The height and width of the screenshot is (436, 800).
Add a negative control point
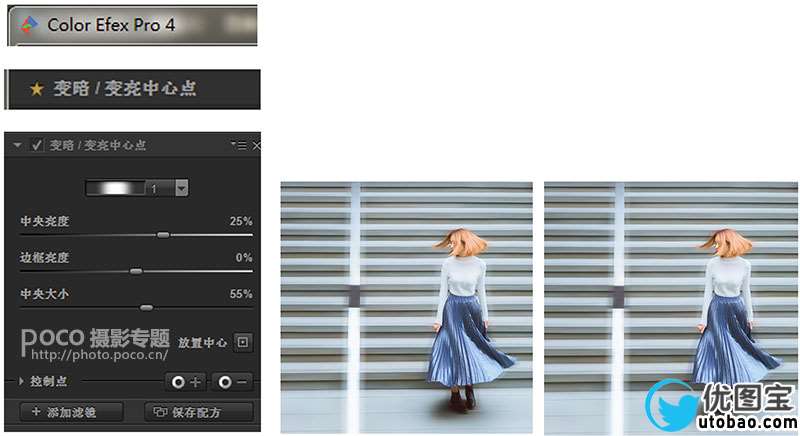point(232,382)
